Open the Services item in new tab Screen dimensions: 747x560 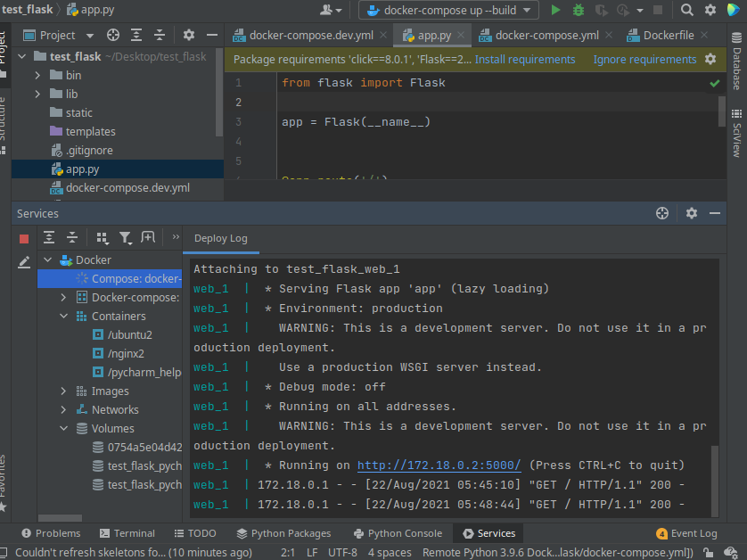[x=148, y=237]
